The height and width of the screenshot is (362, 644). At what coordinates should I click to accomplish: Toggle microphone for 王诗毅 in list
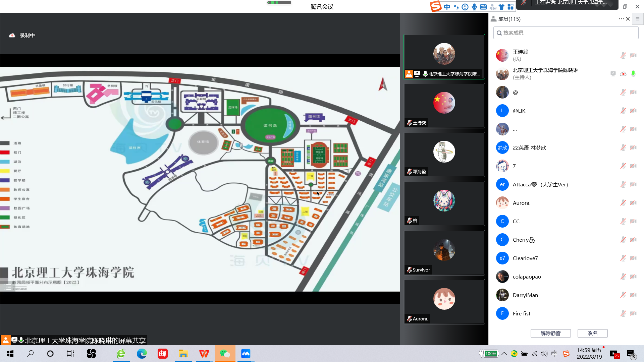click(x=623, y=55)
